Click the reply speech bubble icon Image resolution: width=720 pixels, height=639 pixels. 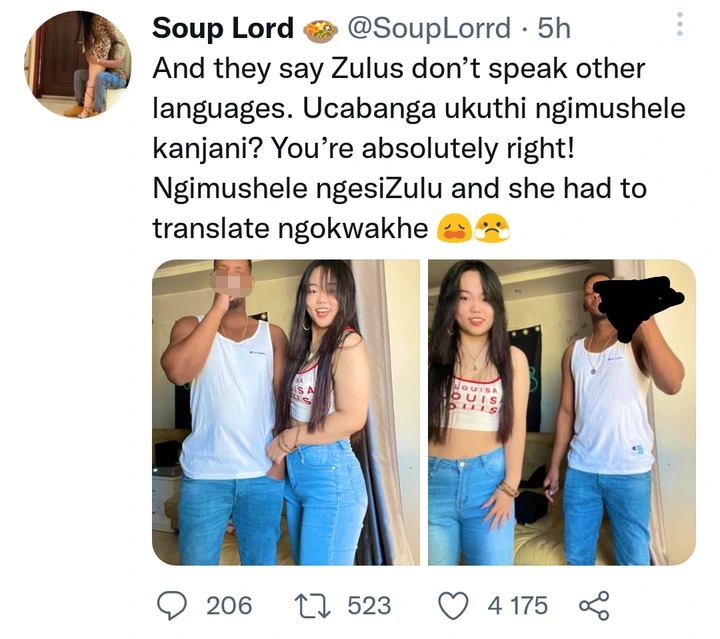(172, 605)
